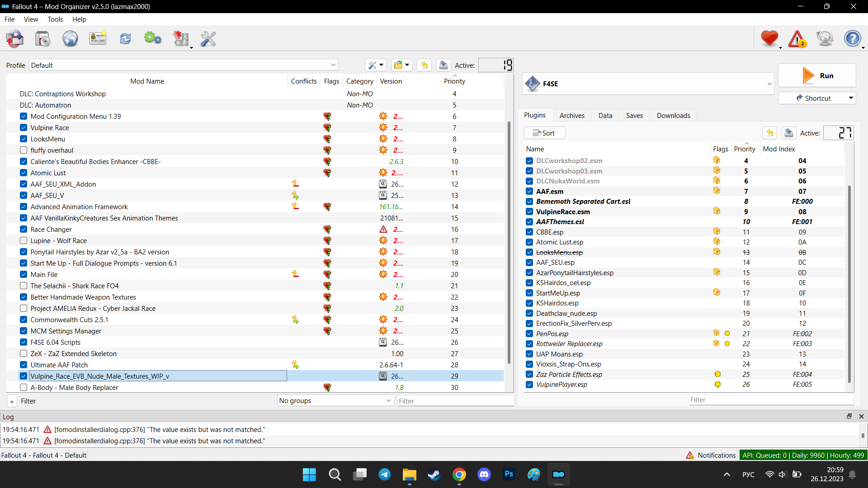This screenshot has height=488, width=868.
Task: Open the configure tools wrench icon
Action: [x=208, y=38]
